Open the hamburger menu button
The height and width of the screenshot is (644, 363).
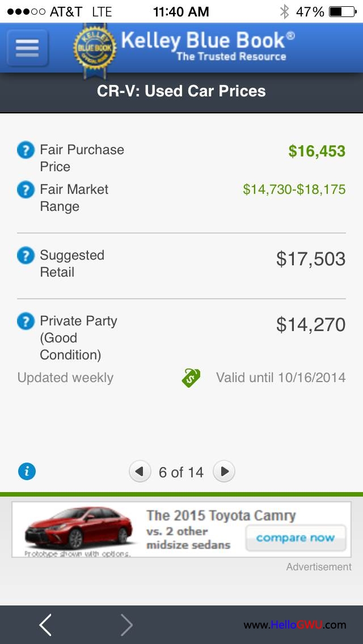click(x=27, y=48)
